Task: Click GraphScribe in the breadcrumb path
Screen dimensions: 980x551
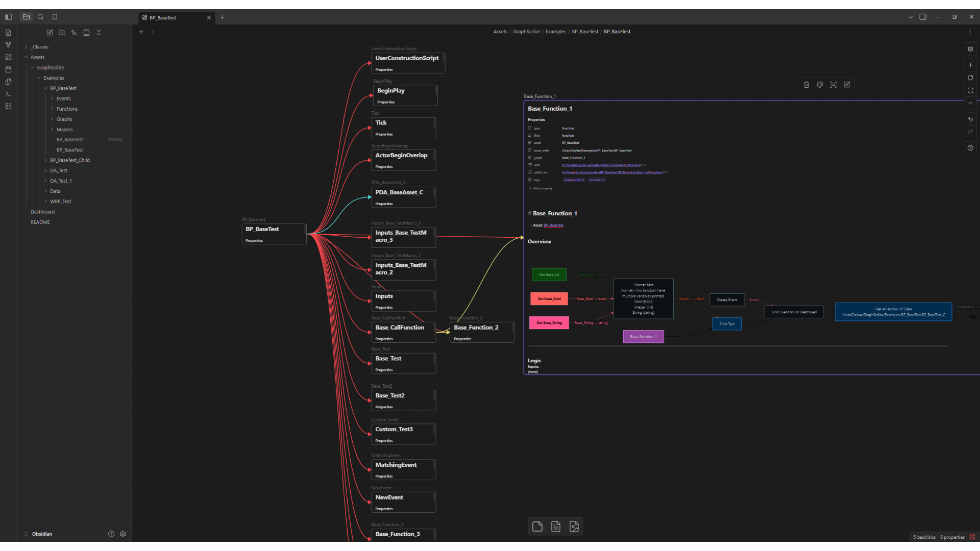Action: [x=526, y=32]
